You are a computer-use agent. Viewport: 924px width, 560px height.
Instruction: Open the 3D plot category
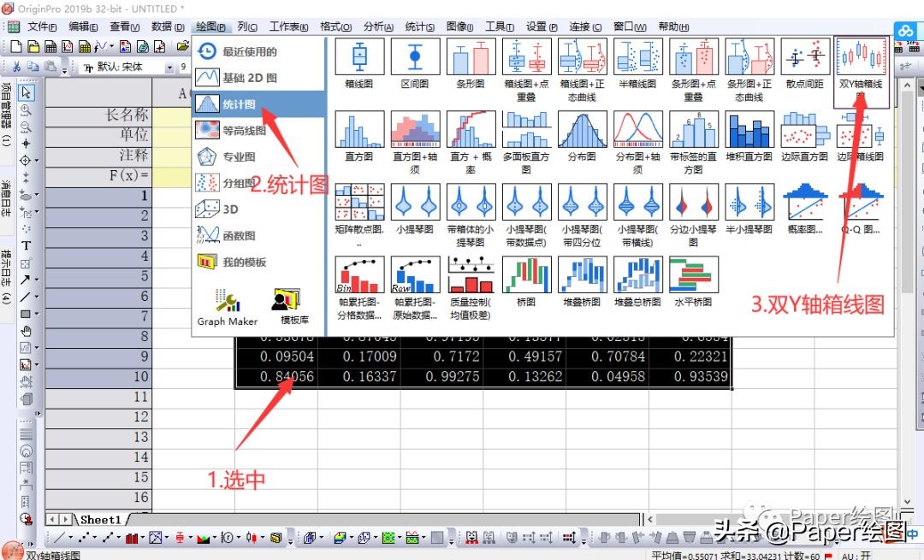pos(259,209)
